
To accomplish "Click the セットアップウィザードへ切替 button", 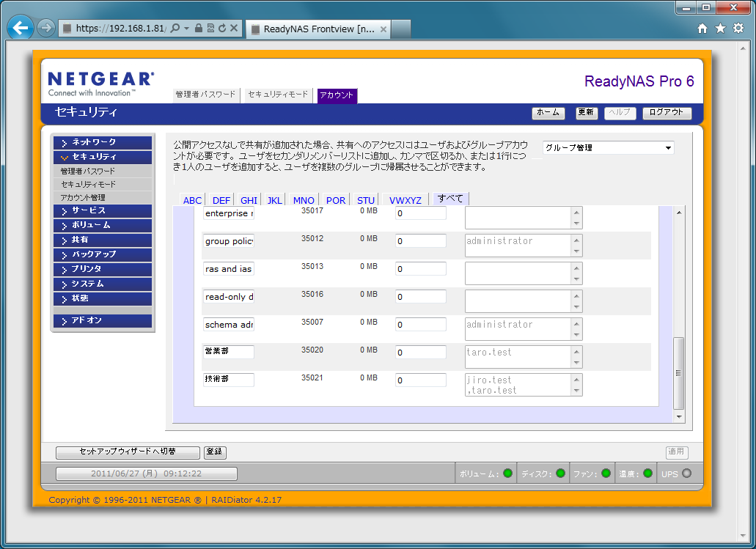I will point(128,452).
